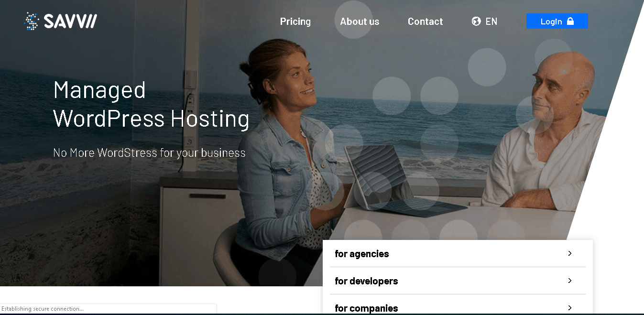Expand the 'for companies' chevron arrow
Viewport: 644px width, 315px height.
[x=570, y=308]
